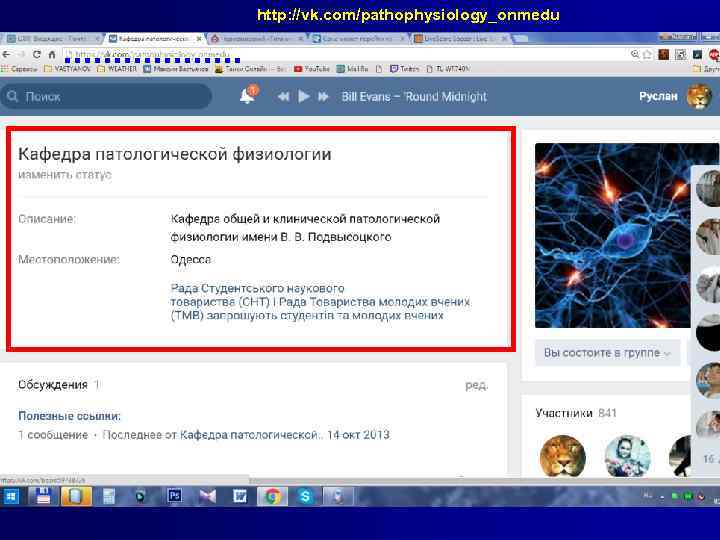
Task: Click the dark blue extension icon
Action: click(x=697, y=55)
